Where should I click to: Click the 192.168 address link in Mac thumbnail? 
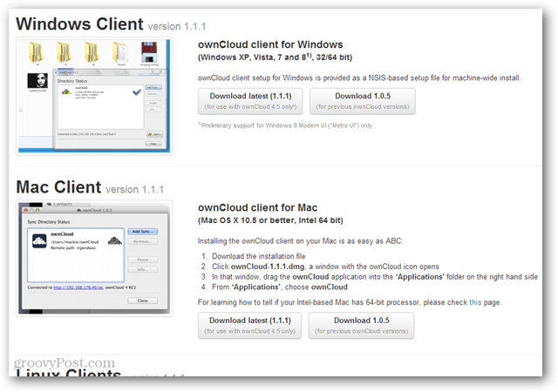pos(78,287)
